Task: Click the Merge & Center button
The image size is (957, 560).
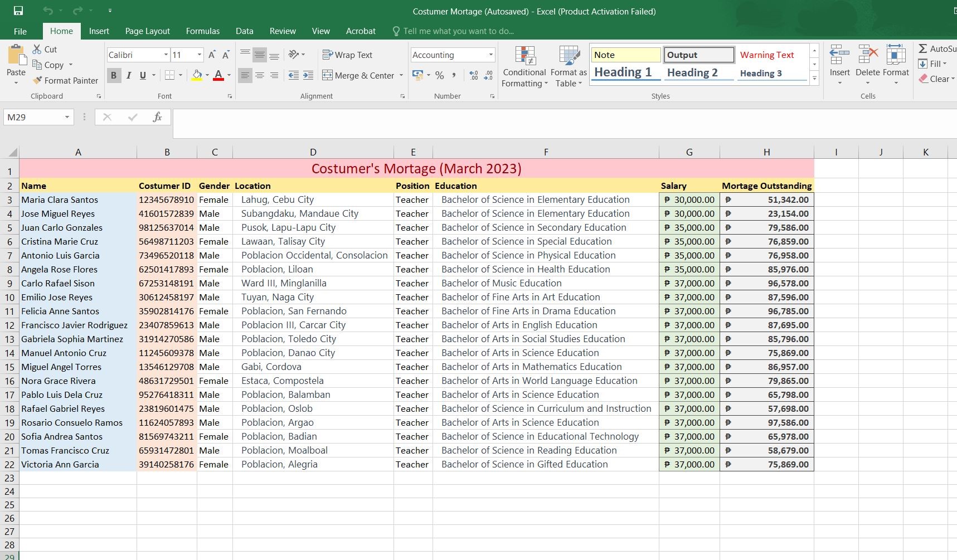Action: (358, 75)
